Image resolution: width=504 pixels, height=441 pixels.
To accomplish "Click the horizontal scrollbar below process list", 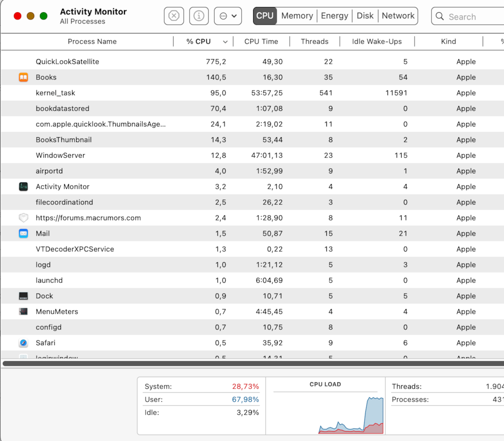I will (253, 363).
